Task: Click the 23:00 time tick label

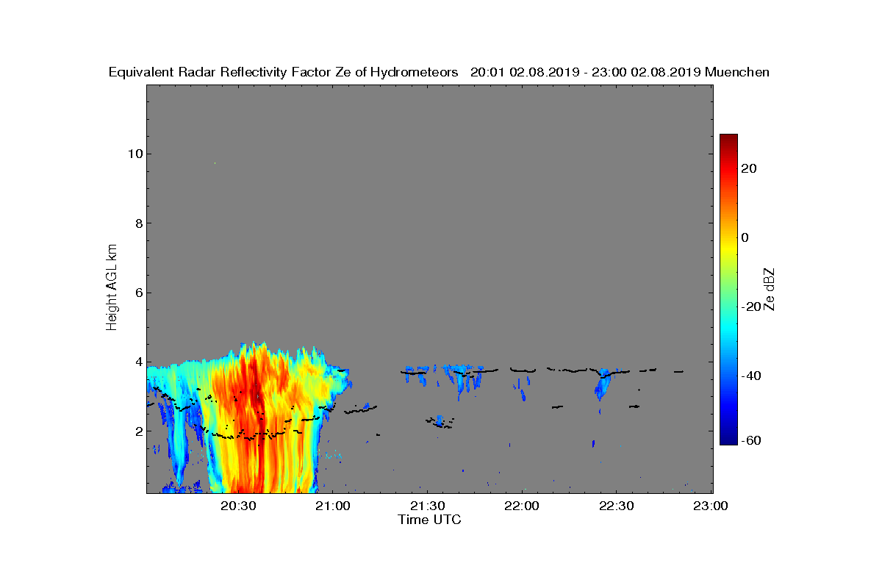Action: point(711,506)
